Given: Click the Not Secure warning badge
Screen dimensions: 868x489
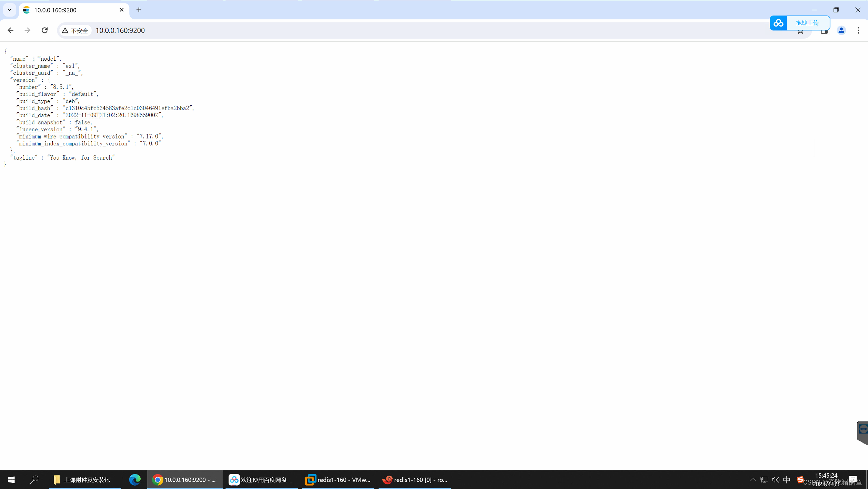Looking at the screenshot, I should coord(75,30).
